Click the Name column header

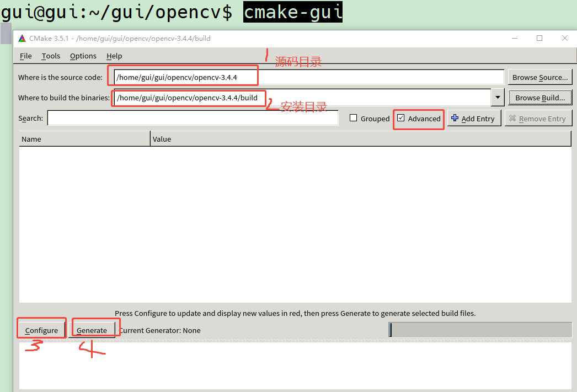click(x=30, y=139)
